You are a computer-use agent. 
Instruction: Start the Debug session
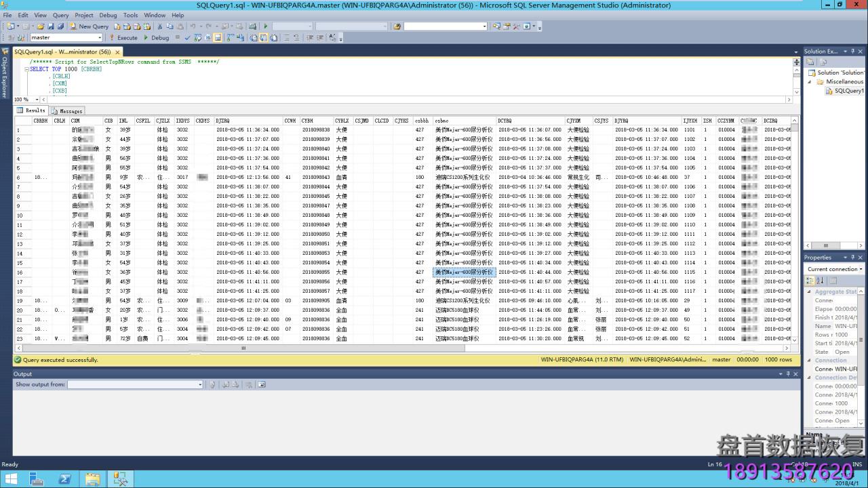(x=157, y=37)
